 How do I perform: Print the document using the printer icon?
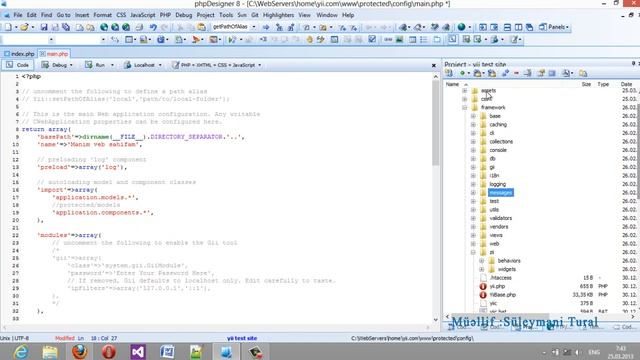click(139, 27)
